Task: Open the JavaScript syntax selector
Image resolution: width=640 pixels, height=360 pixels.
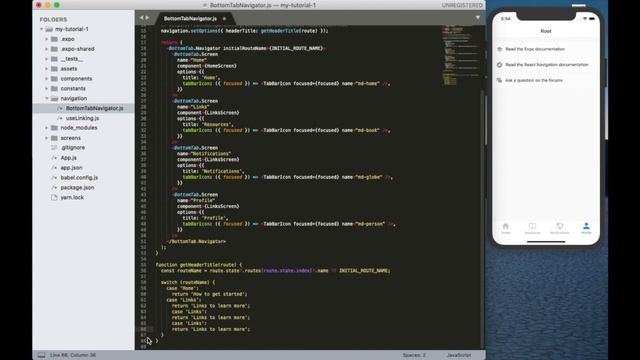Action: click(459, 355)
